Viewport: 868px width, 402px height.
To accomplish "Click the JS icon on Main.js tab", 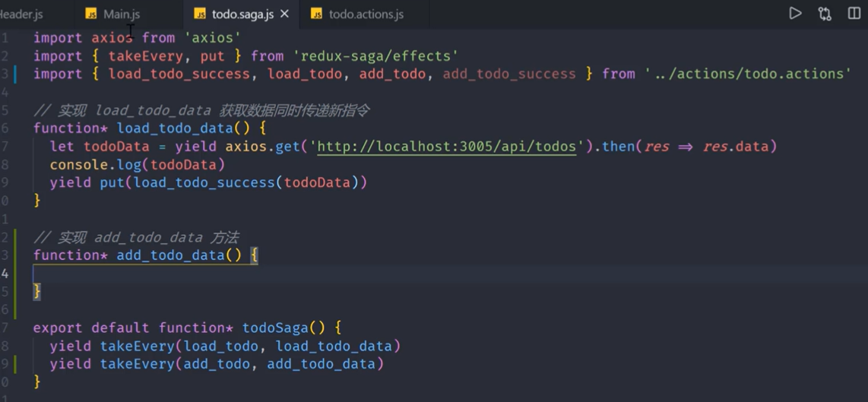I will tap(91, 14).
